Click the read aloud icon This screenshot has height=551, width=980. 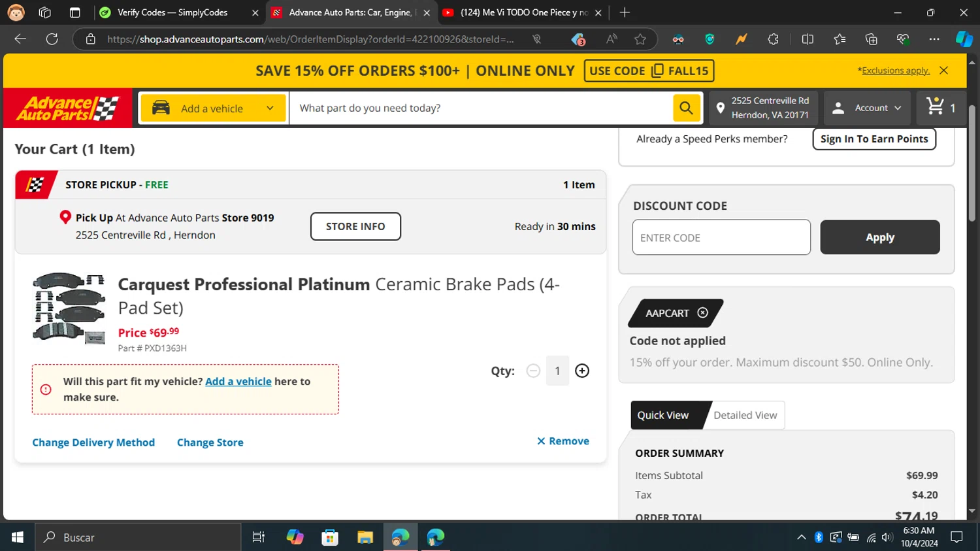point(612,39)
